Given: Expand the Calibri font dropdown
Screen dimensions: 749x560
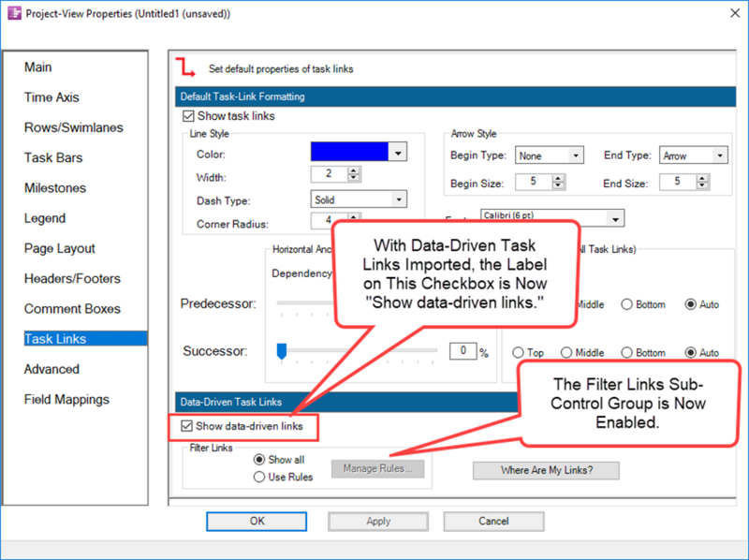Looking at the screenshot, I should tap(615, 219).
